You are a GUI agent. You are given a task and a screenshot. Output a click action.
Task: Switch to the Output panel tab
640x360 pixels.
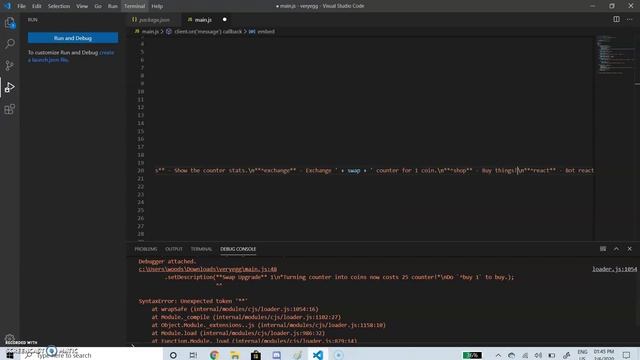point(174,249)
